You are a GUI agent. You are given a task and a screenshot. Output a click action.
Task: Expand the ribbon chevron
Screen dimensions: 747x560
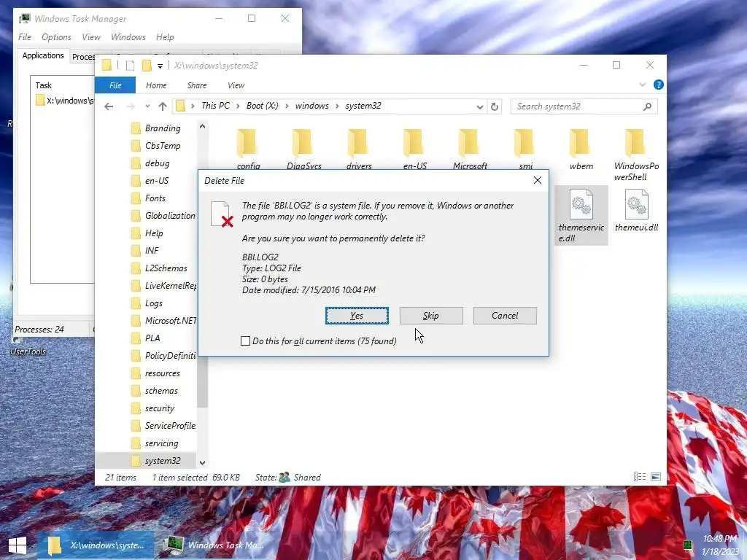click(642, 85)
